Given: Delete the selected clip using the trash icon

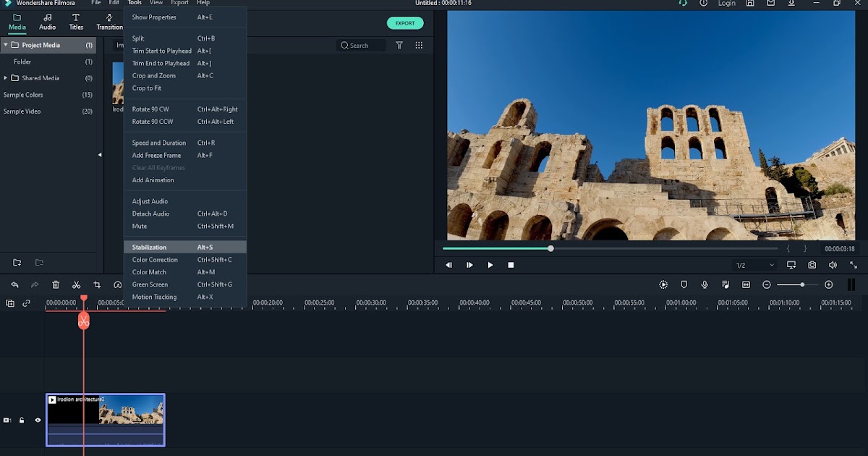Looking at the screenshot, I should click(56, 284).
